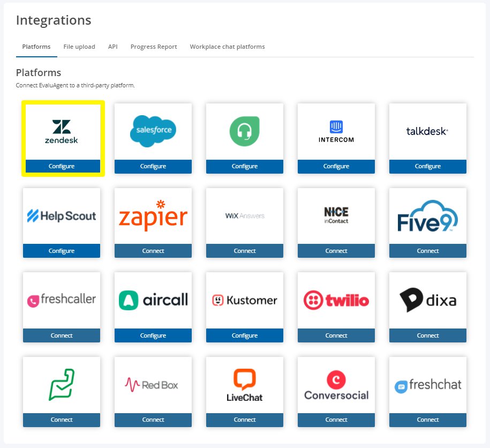Click Configure under the green headset logo
Viewport: 490px width, 448px height.
tap(245, 166)
